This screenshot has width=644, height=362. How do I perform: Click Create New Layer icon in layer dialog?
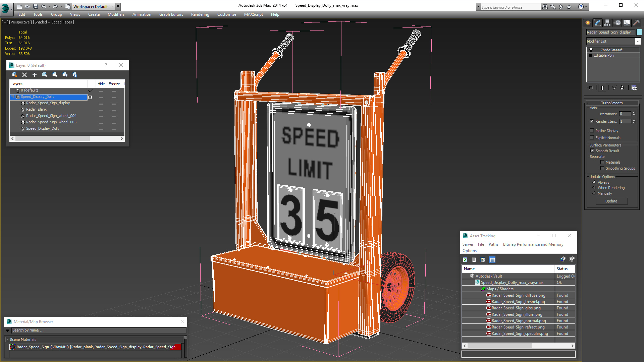tap(14, 75)
